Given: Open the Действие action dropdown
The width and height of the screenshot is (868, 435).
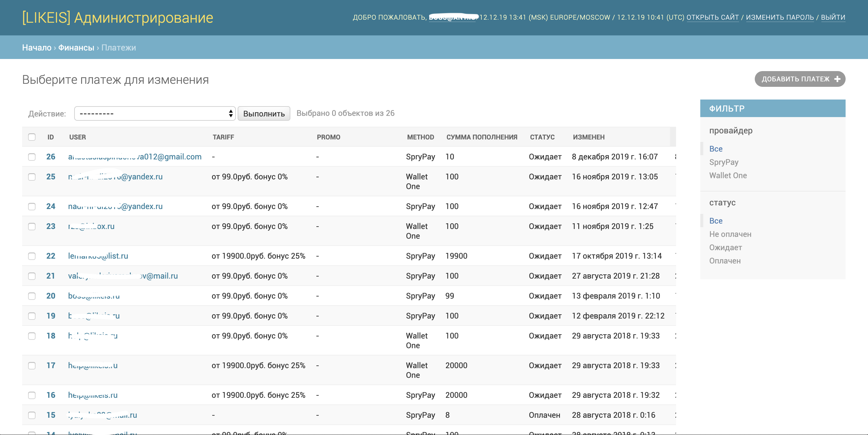Looking at the screenshot, I should click(x=155, y=113).
